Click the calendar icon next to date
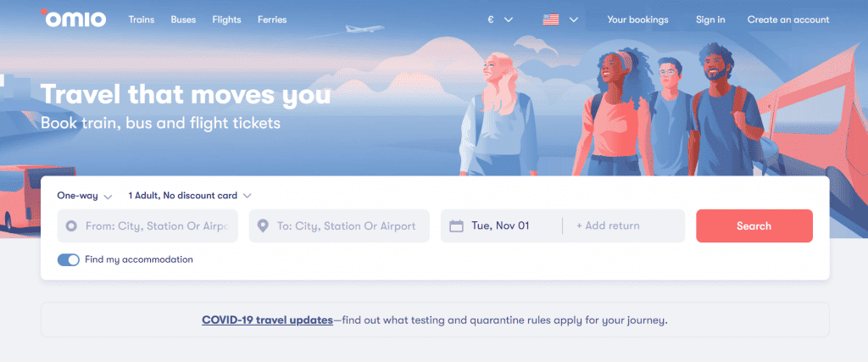Viewport: 868px width, 362px height. [456, 226]
